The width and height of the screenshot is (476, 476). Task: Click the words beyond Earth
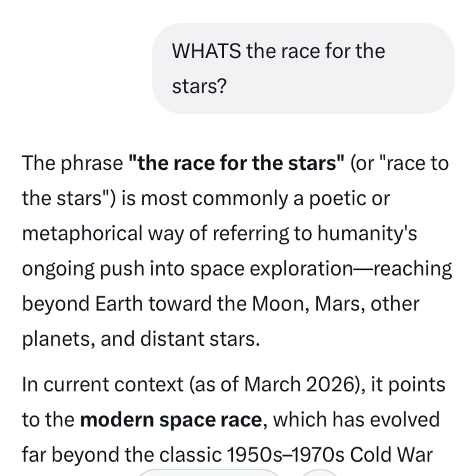[x=83, y=304]
